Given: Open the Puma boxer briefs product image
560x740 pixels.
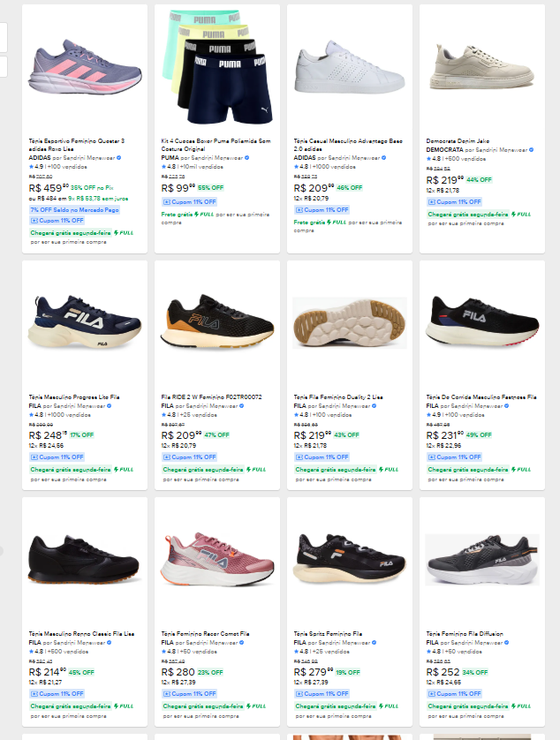Looking at the screenshot, I should click(217, 67).
